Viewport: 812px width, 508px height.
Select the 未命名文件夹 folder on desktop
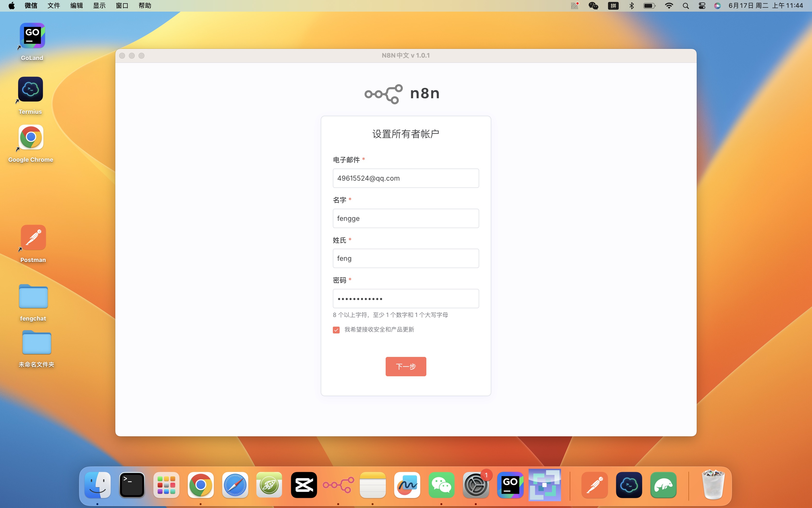coord(37,342)
